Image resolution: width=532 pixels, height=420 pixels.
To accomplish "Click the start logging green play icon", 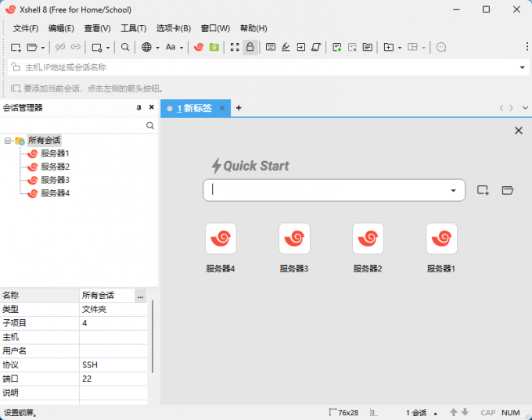I will click(x=337, y=47).
